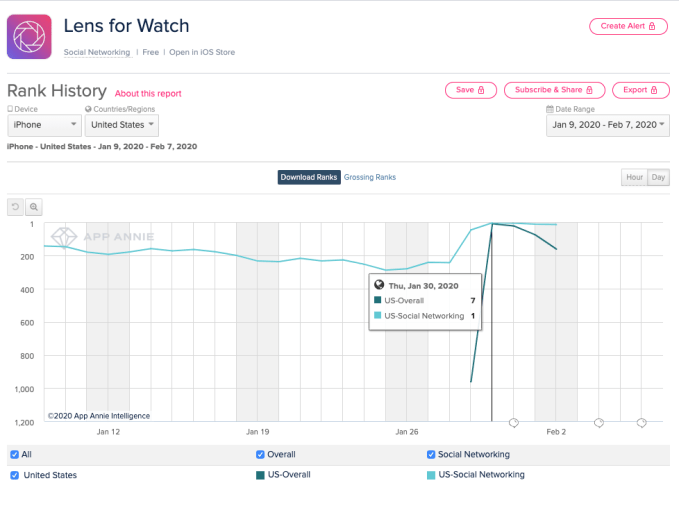Click the reset zoom arrow icon
Image resolution: width=679 pixels, height=517 pixels.
coord(15,207)
